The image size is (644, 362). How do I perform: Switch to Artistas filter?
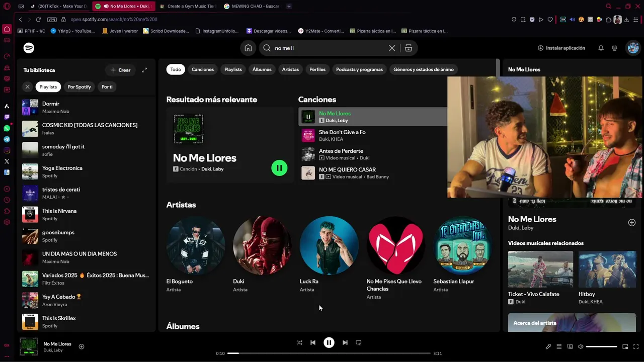(290, 69)
